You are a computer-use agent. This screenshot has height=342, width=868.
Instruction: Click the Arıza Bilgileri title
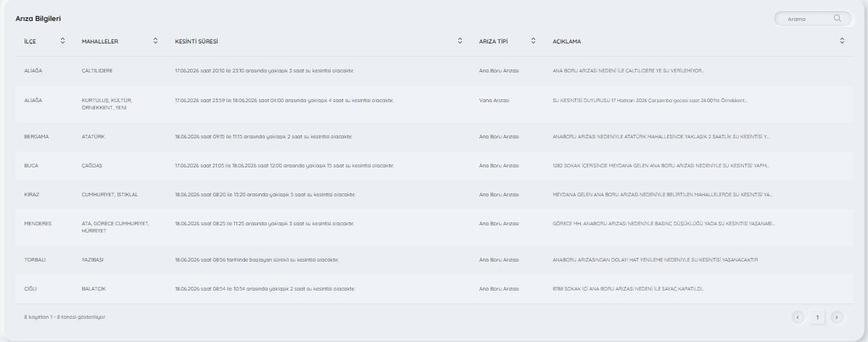tap(38, 19)
